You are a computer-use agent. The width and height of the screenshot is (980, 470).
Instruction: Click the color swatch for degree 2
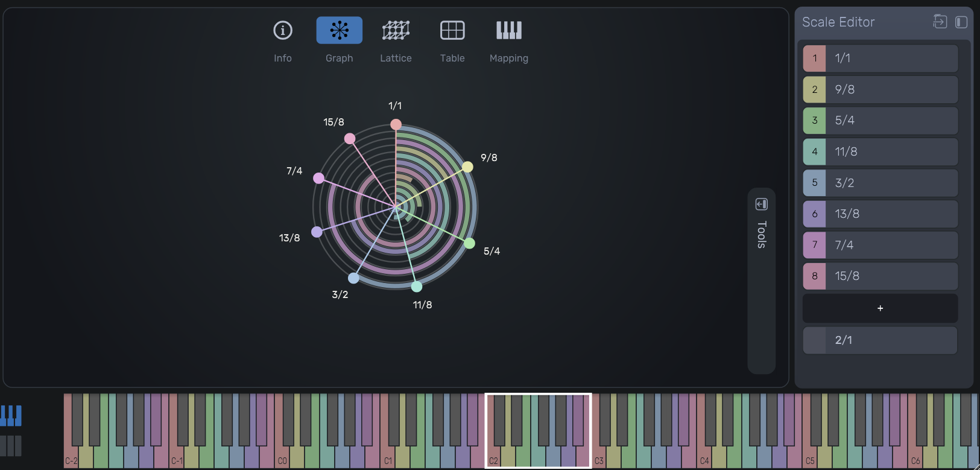coord(814,89)
